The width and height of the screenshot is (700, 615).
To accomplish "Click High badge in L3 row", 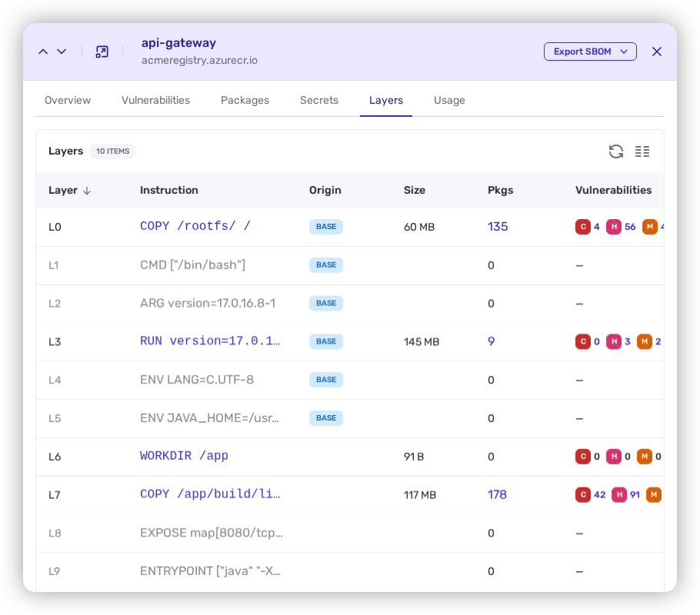I will point(614,342).
